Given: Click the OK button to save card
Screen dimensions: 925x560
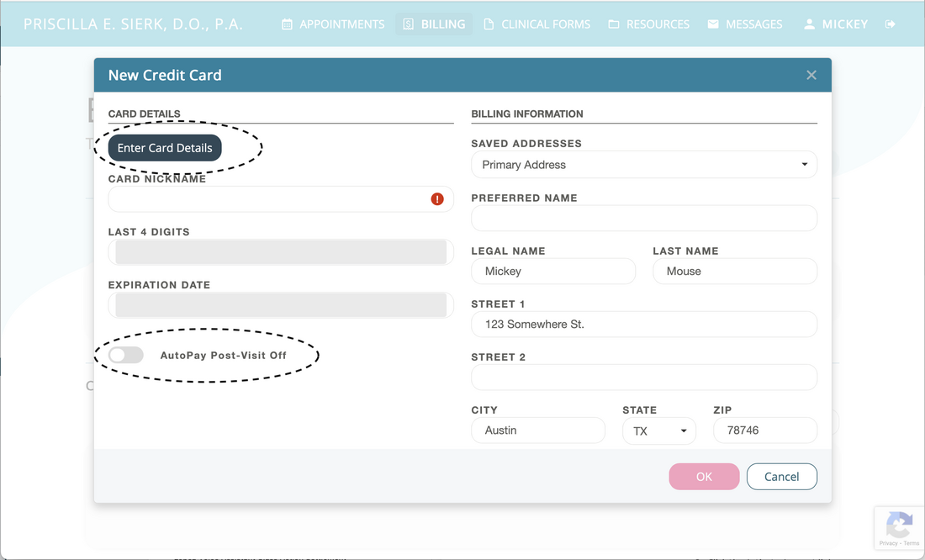Looking at the screenshot, I should pyautogui.click(x=704, y=476).
